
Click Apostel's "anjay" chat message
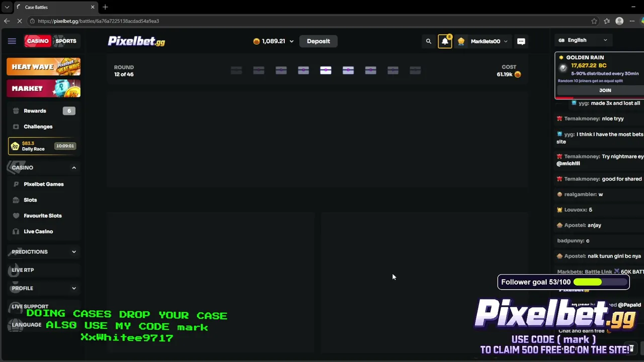[x=579, y=225]
